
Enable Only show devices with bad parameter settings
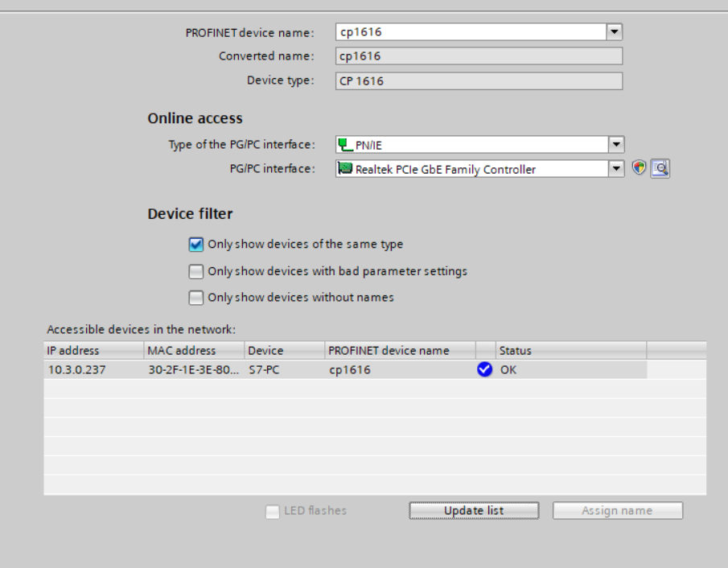coord(196,271)
